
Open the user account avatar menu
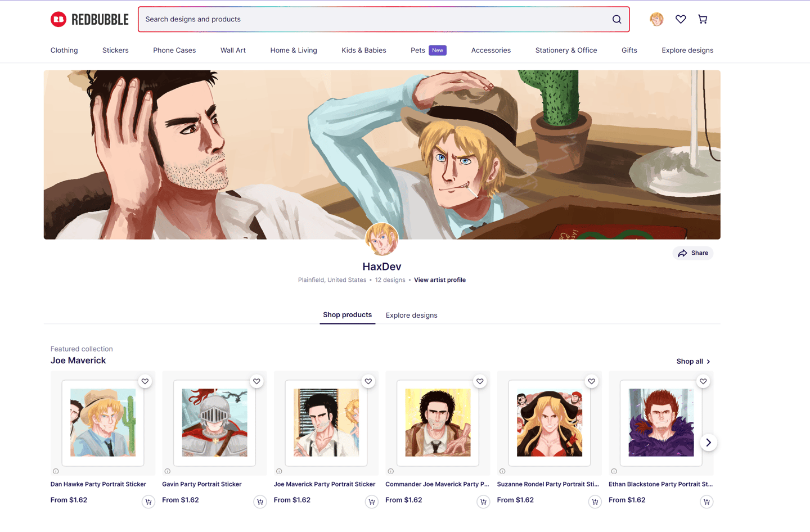point(656,19)
